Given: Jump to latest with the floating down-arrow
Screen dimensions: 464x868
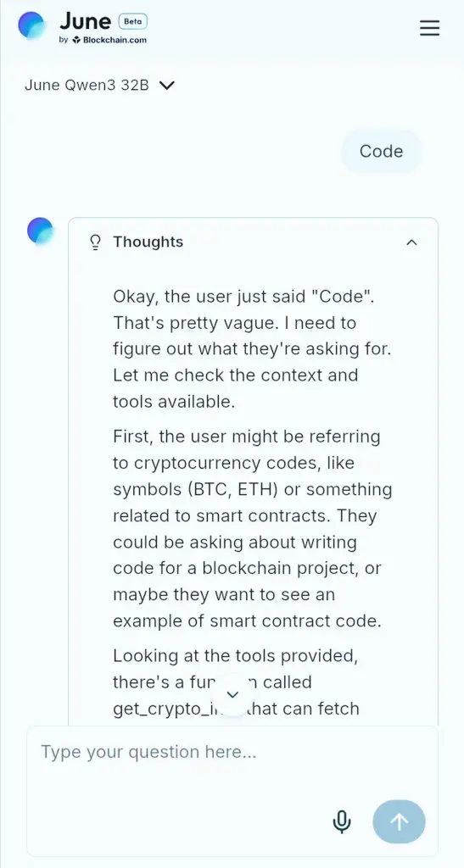Looking at the screenshot, I should pyautogui.click(x=233, y=694).
